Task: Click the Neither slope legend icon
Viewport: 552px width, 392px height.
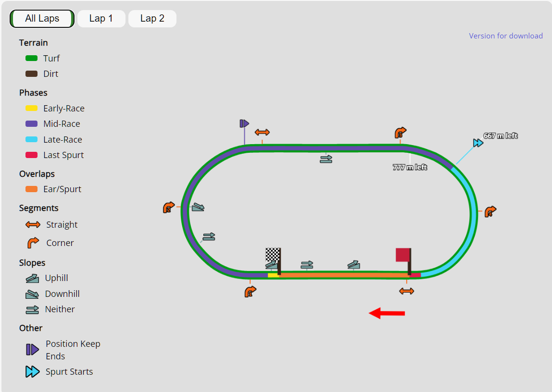Action: coord(32,309)
